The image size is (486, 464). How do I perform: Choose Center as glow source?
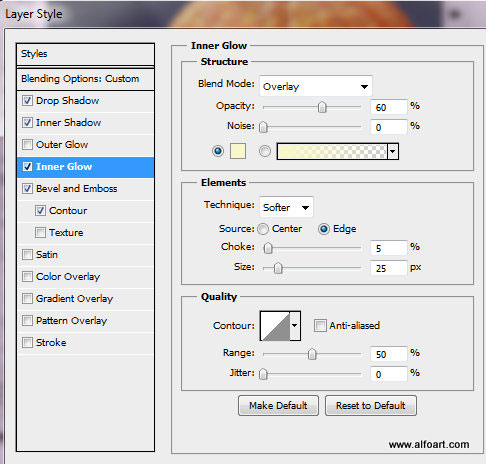[x=263, y=229]
